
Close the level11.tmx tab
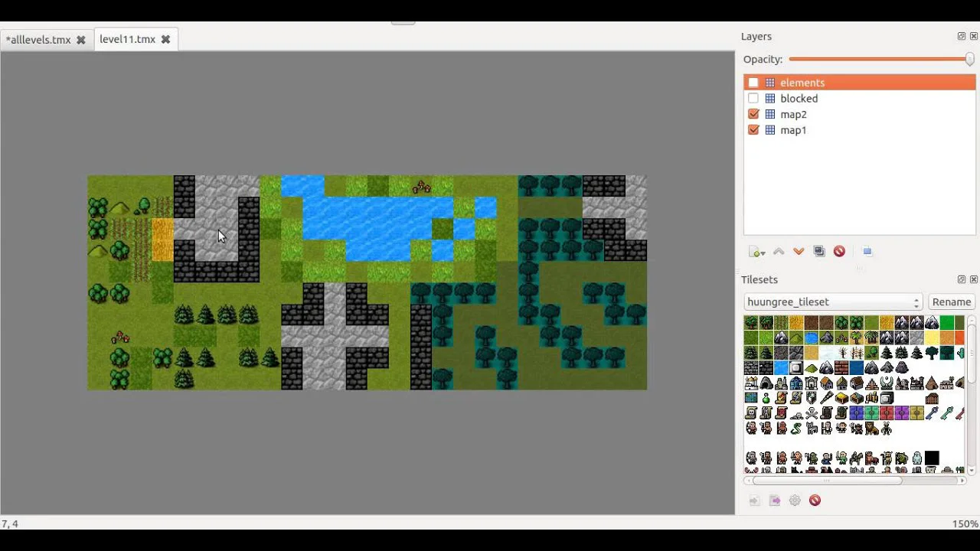[x=165, y=39]
